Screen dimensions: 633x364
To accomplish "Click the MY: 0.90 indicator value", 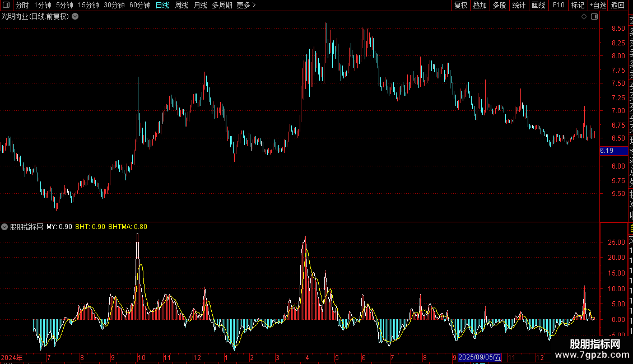I will coord(59,227).
